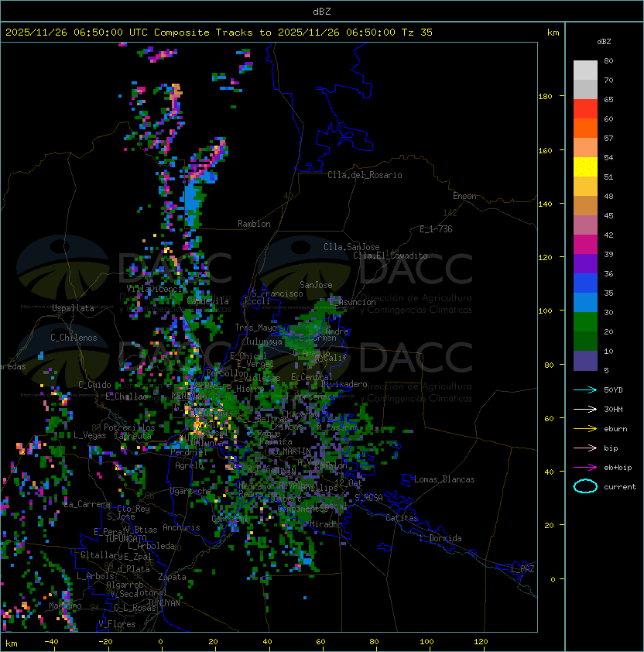Click the VillaVicencio map label

[x=156, y=289]
